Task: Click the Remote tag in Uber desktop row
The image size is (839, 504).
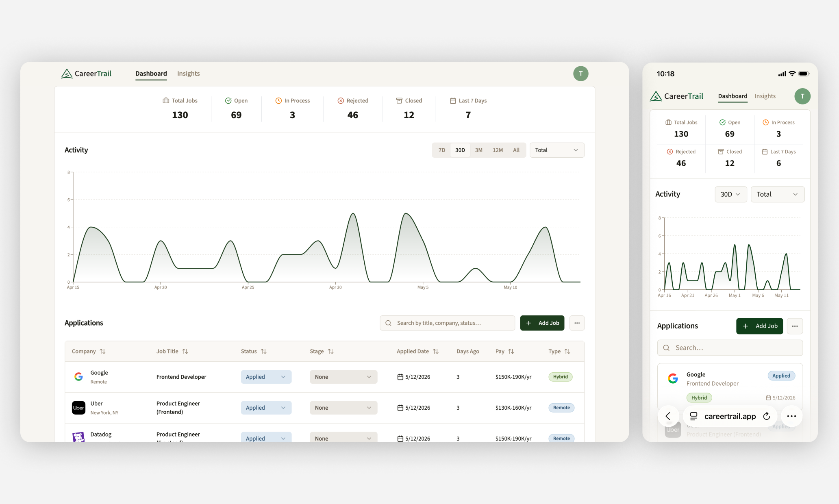Action: pos(561,408)
